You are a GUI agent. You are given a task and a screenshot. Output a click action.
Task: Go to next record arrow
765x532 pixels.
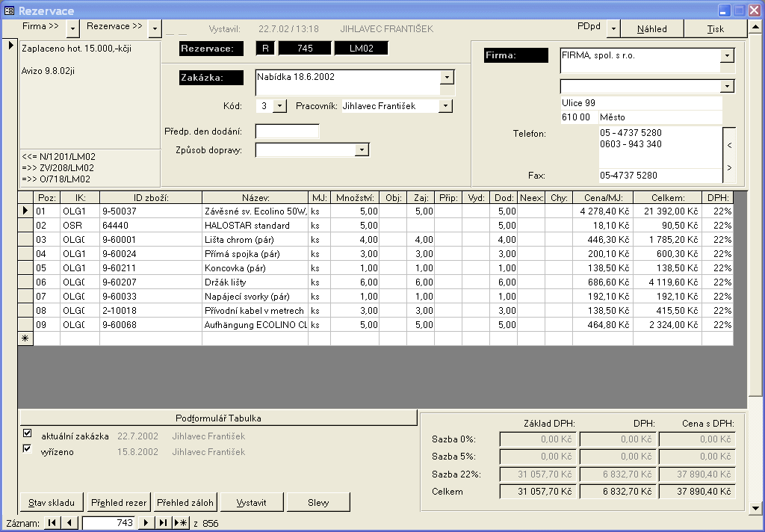click(147, 523)
